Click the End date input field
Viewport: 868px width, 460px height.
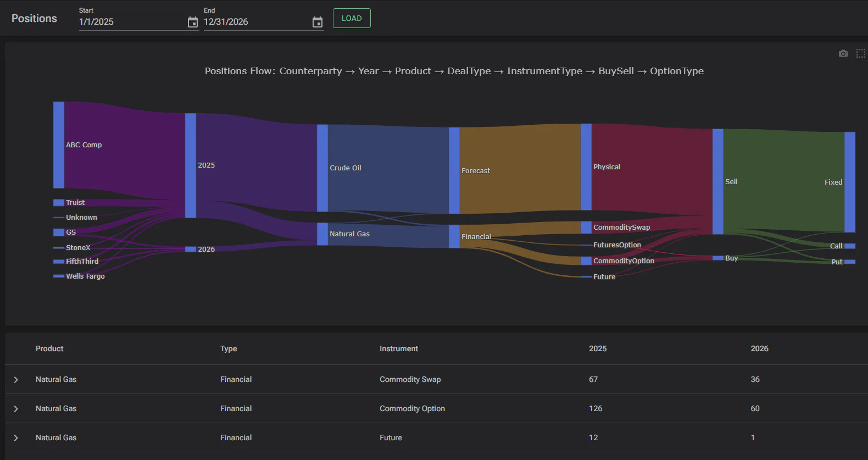click(x=257, y=22)
